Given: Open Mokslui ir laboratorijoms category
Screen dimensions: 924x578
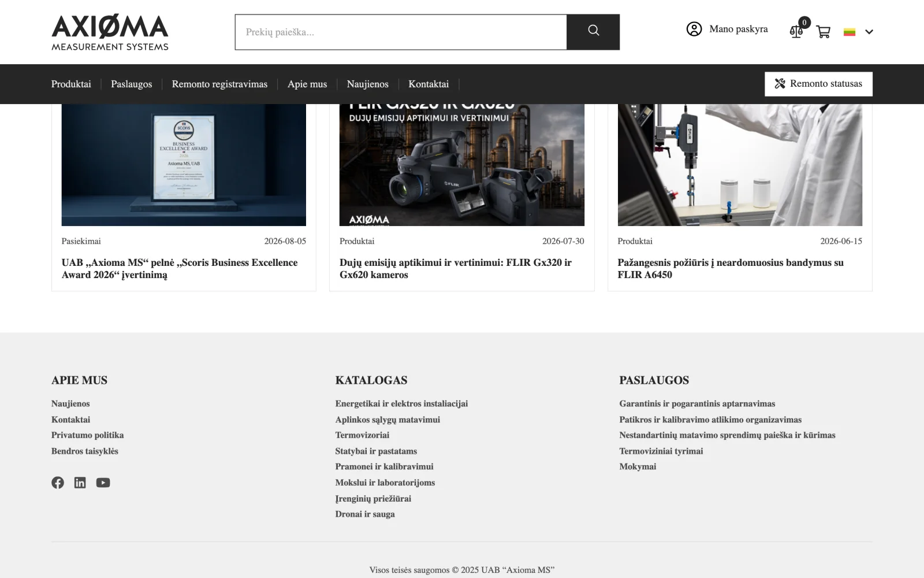Looking at the screenshot, I should pyautogui.click(x=385, y=483).
